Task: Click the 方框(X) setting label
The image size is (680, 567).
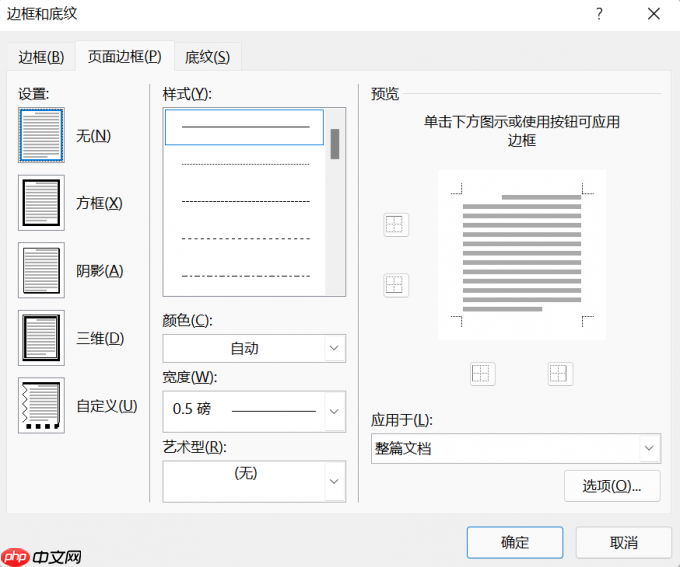Action: click(99, 203)
